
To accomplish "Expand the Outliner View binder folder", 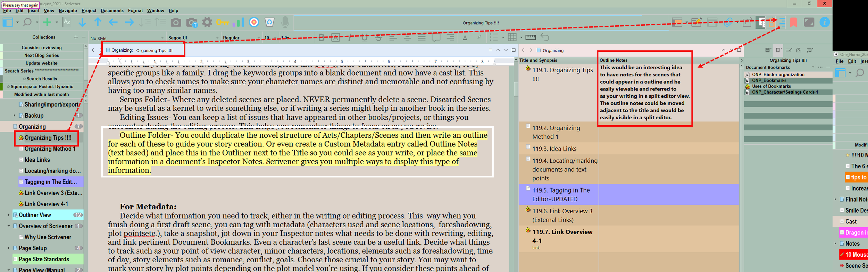I will click(9, 215).
